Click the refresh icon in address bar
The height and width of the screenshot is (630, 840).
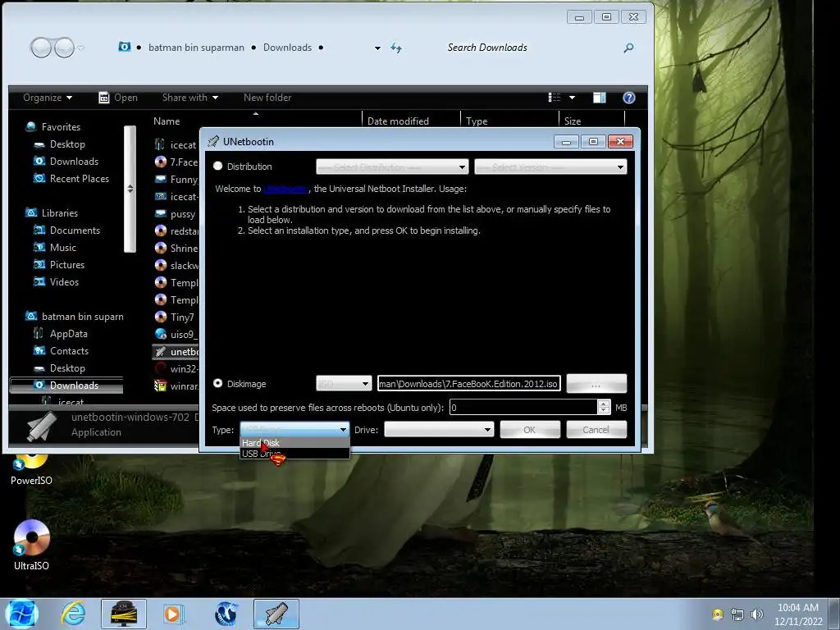coord(396,48)
